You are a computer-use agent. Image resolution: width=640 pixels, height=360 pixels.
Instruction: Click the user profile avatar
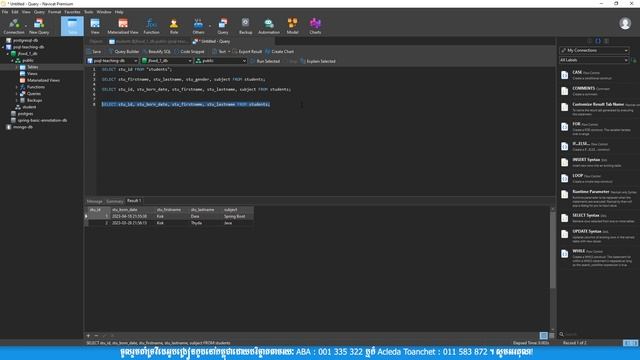coord(625,23)
